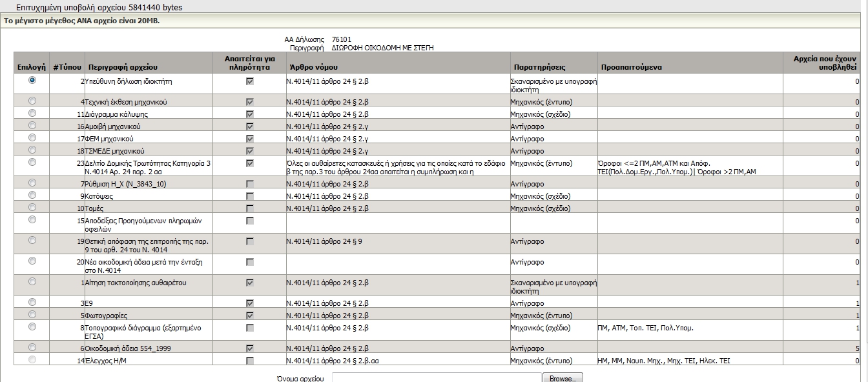The width and height of the screenshot is (868, 382).
Task: Toggle required checkbox in Ρύθμιση Η_Χ row
Action: coord(250,185)
